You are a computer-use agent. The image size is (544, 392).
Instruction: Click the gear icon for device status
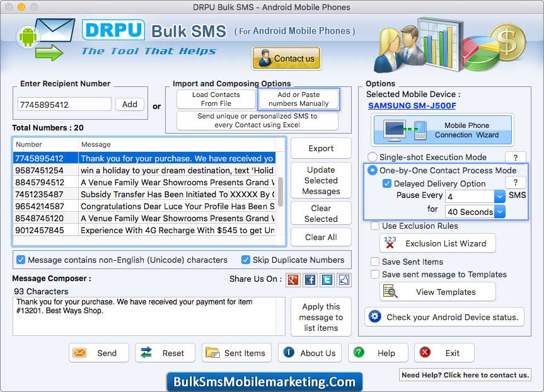[374, 316]
